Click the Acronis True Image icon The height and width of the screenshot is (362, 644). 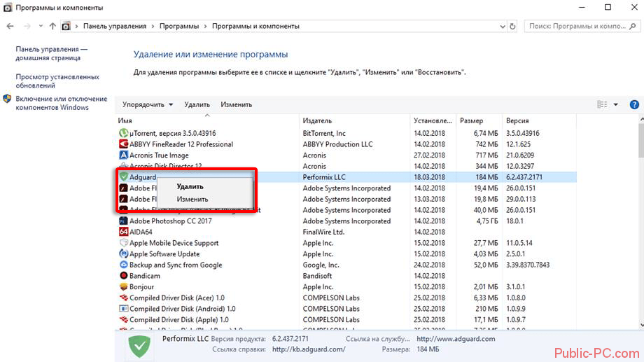(x=124, y=155)
